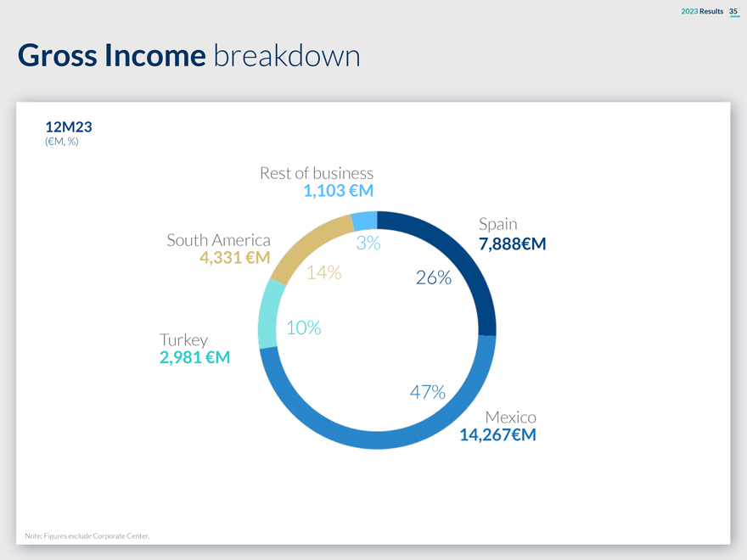Click the Gross Income breakdown title

188,56
